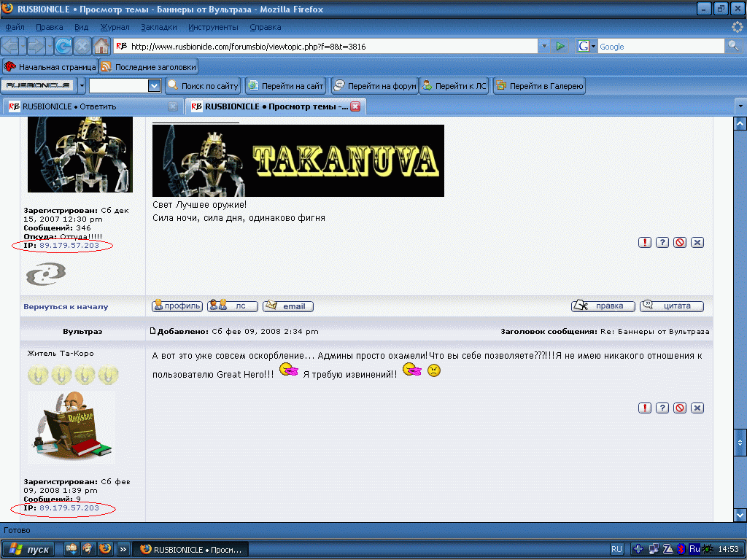The height and width of the screenshot is (560, 747).
Task: Click the Перейти к ЛС toolbar button
Action: point(454,86)
